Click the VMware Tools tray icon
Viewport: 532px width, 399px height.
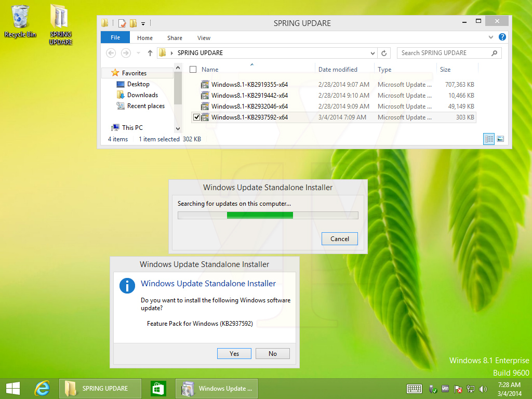click(444, 389)
